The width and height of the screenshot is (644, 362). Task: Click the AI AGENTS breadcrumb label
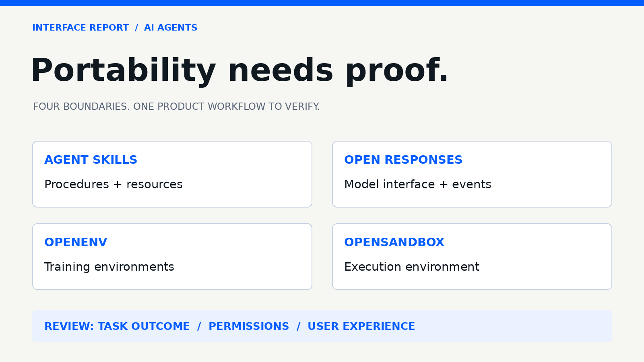pyautogui.click(x=171, y=28)
